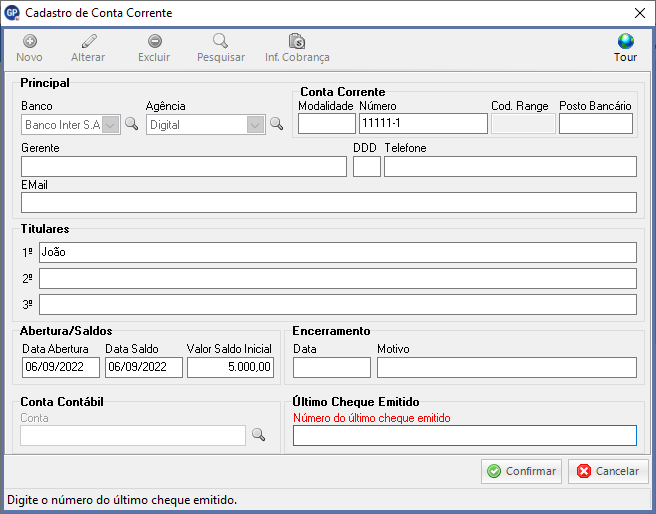Image resolution: width=656 pixels, height=514 pixels.
Task: Click status bar text 'Digite o número do último cheque emitido.'
Action: [122, 500]
